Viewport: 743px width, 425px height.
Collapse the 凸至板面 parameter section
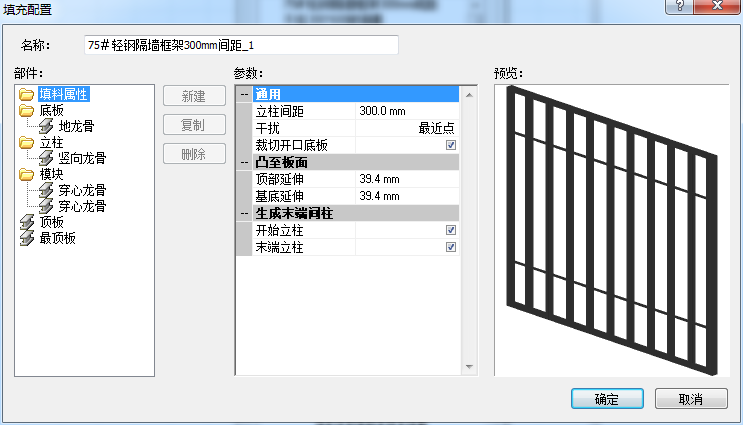[x=244, y=163]
